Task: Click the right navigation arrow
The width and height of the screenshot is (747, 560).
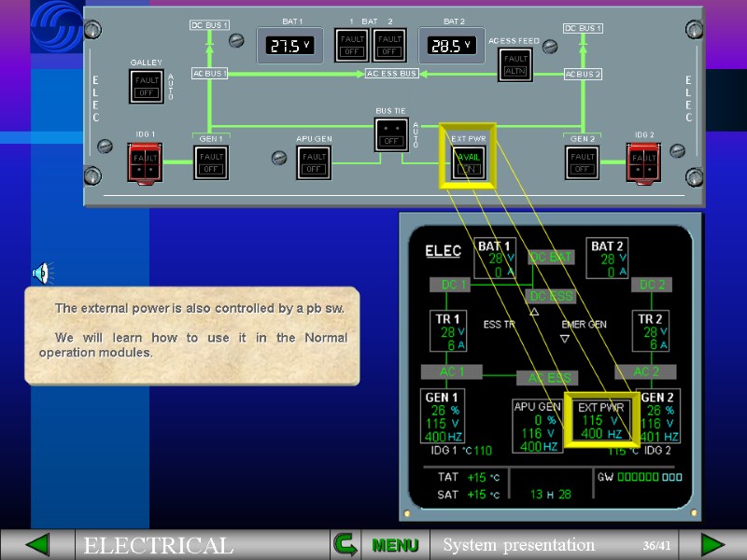Action: click(712, 542)
